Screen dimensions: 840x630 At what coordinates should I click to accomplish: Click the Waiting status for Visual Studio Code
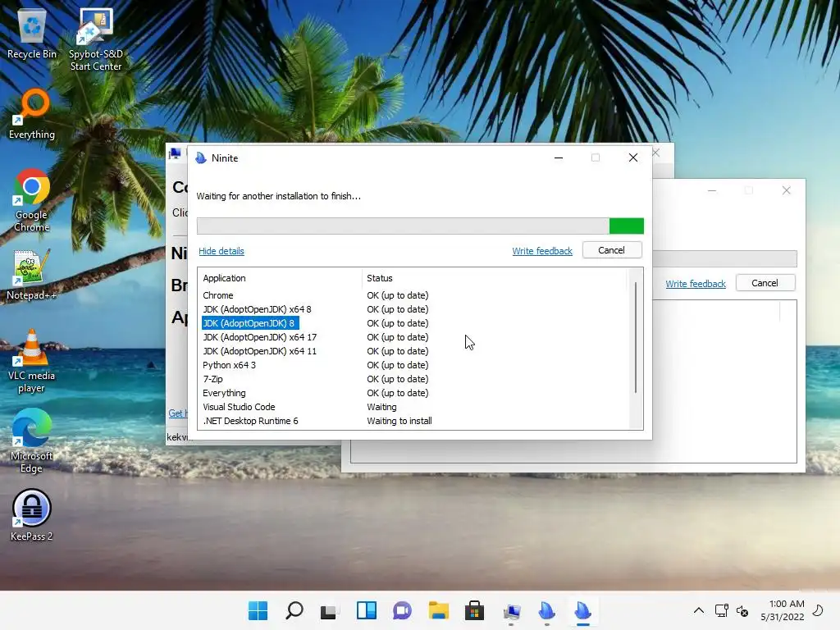pyautogui.click(x=381, y=407)
